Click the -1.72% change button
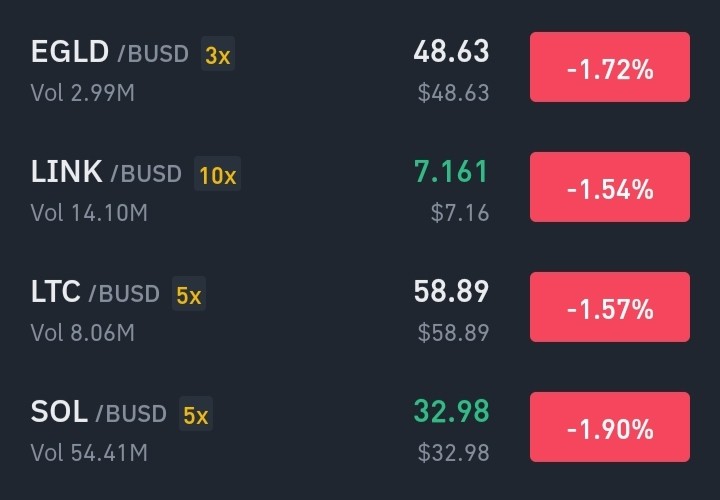 [x=610, y=67]
